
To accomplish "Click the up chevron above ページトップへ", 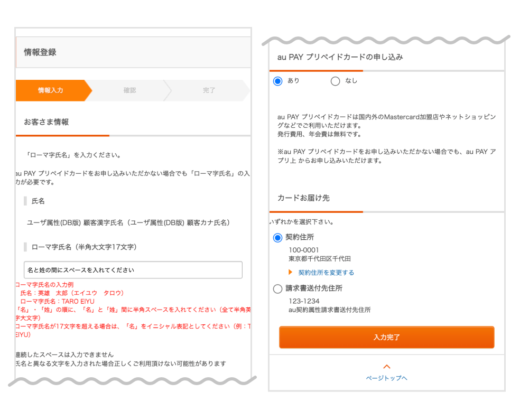I will 387,367.
